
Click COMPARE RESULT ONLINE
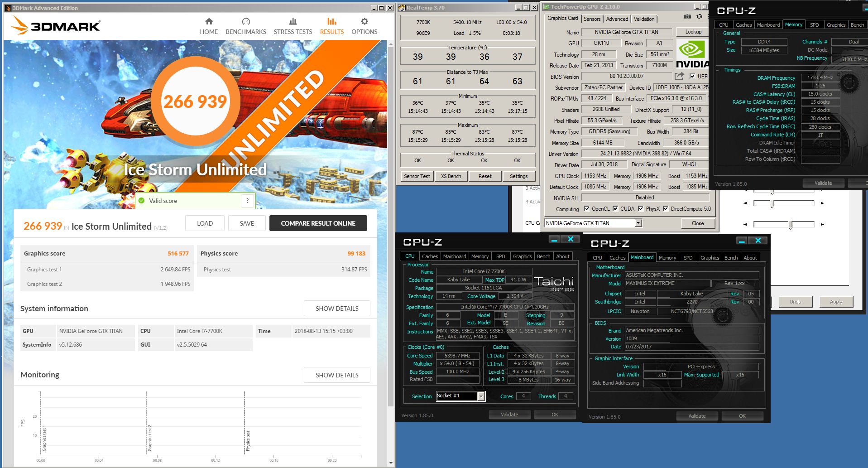click(x=318, y=223)
